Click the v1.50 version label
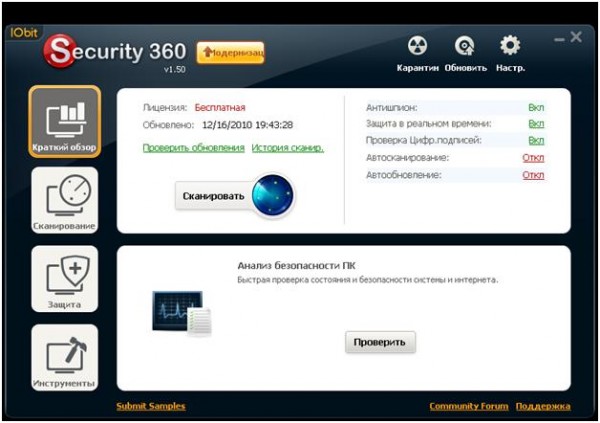 (174, 69)
